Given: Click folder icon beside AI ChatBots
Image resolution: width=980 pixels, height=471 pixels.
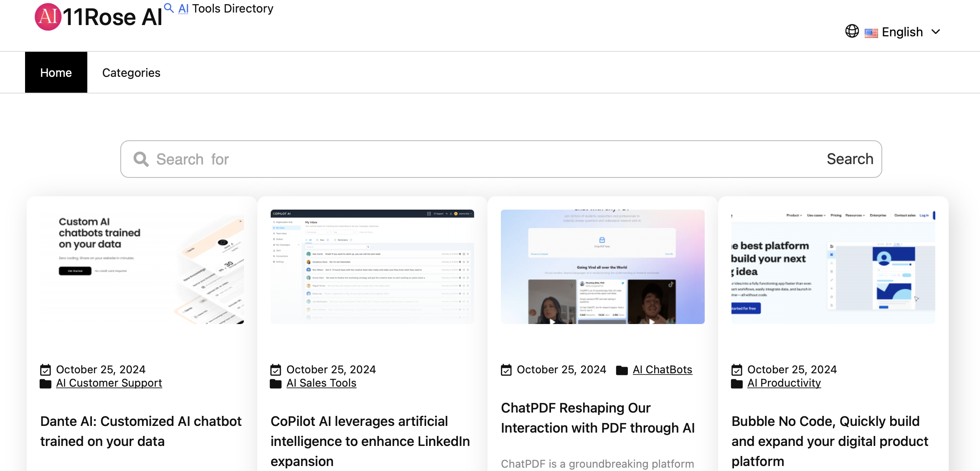Looking at the screenshot, I should tap(622, 370).
